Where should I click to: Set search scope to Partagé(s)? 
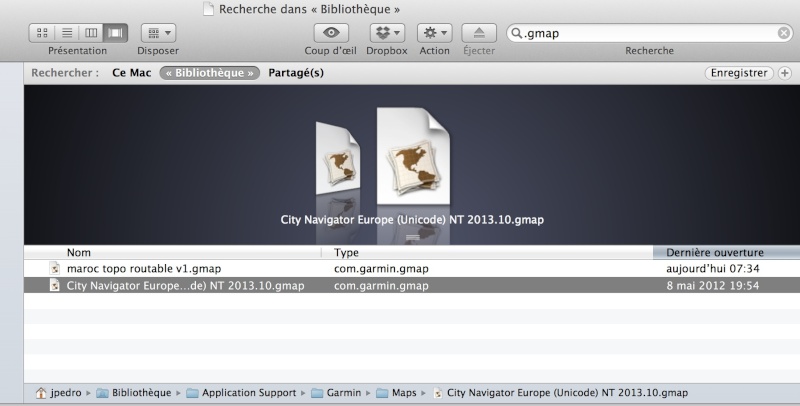(296, 73)
